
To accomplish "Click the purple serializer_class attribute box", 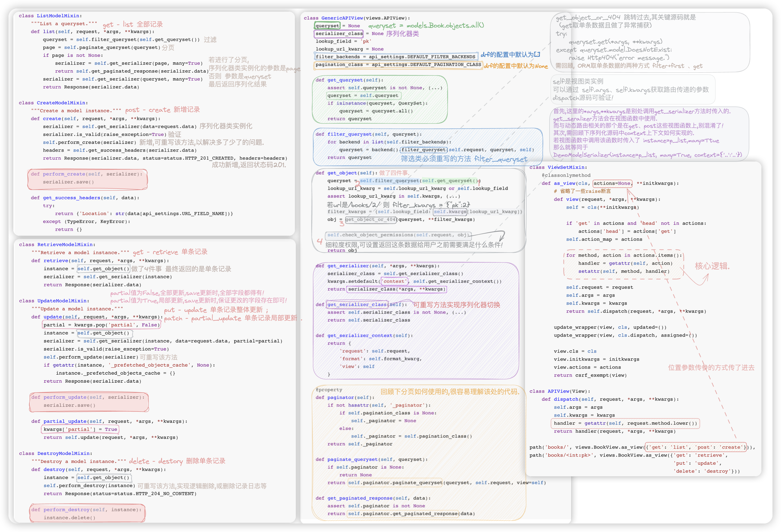I will point(339,34).
